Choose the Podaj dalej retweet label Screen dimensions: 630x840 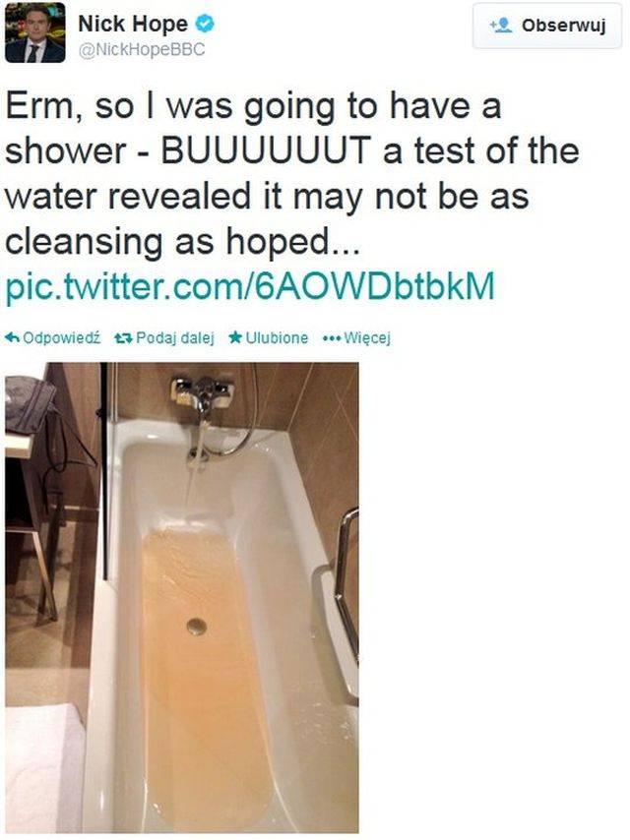point(175,338)
